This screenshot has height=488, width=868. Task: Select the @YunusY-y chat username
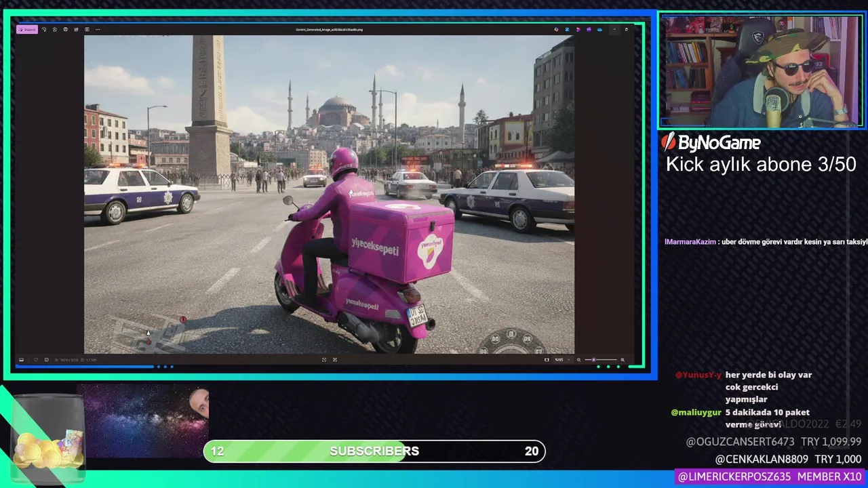(698, 375)
